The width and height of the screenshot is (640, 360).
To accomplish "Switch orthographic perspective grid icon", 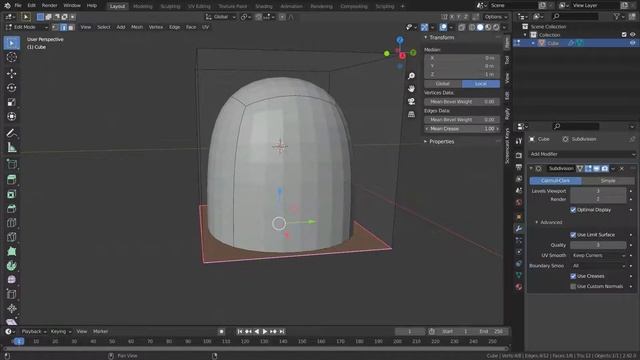I will pos(411,114).
